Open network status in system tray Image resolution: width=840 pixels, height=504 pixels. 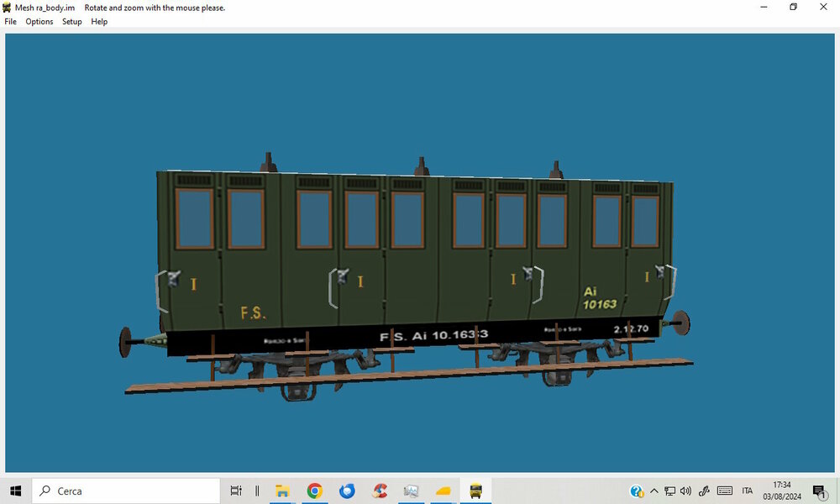(x=669, y=491)
